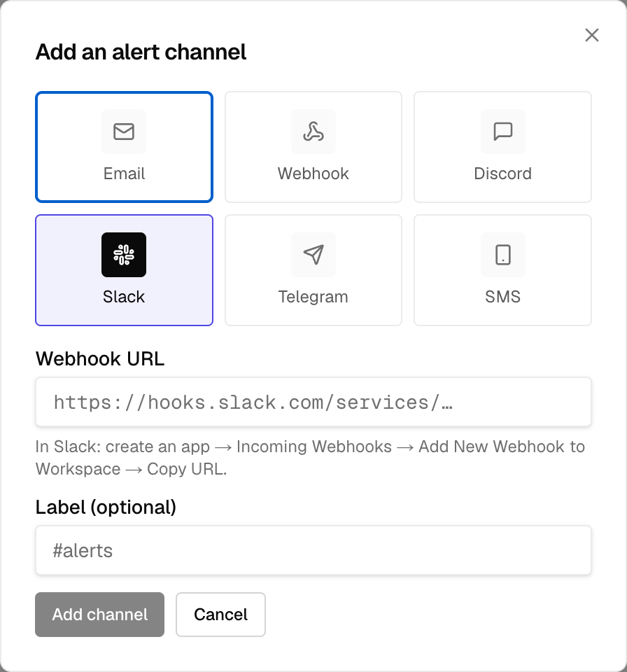
Task: Choose the SMS phone icon
Action: coord(502,255)
